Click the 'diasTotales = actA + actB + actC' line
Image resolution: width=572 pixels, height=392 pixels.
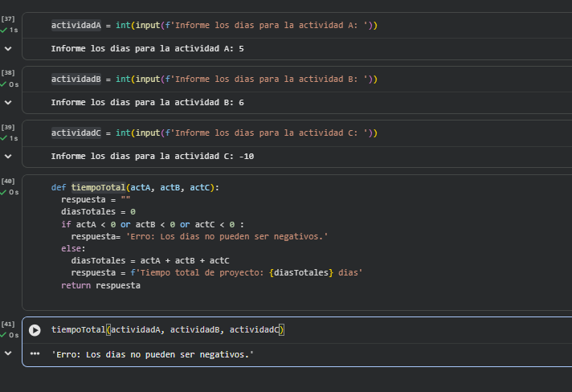150,261
